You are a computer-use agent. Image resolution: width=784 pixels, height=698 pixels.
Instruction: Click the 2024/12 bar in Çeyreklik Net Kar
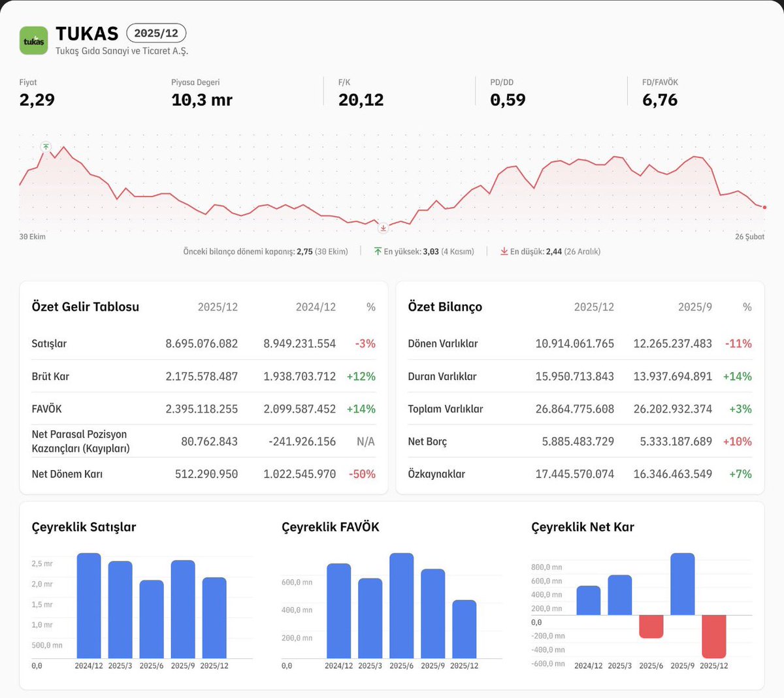pos(589,601)
